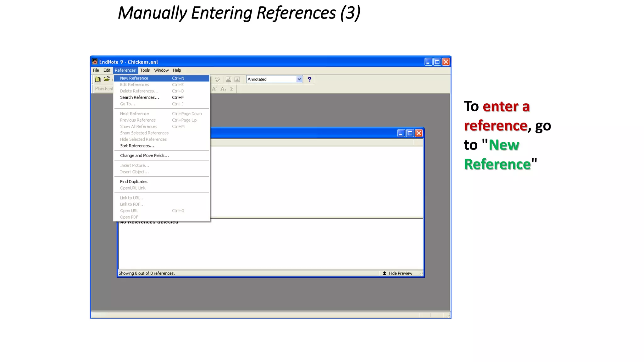Open the Tools menu

[x=145, y=70]
